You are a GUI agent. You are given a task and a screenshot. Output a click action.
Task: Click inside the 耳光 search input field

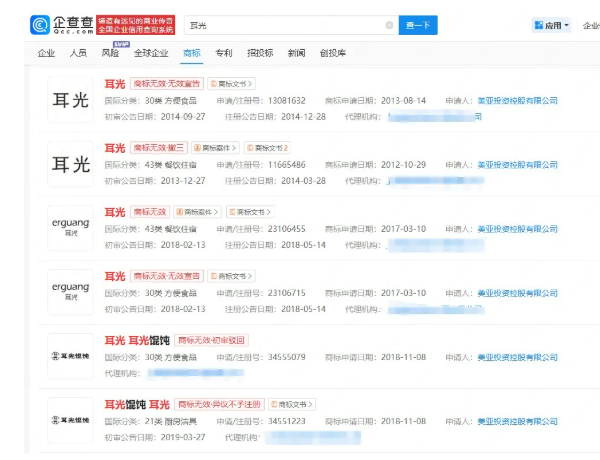tap(280, 24)
